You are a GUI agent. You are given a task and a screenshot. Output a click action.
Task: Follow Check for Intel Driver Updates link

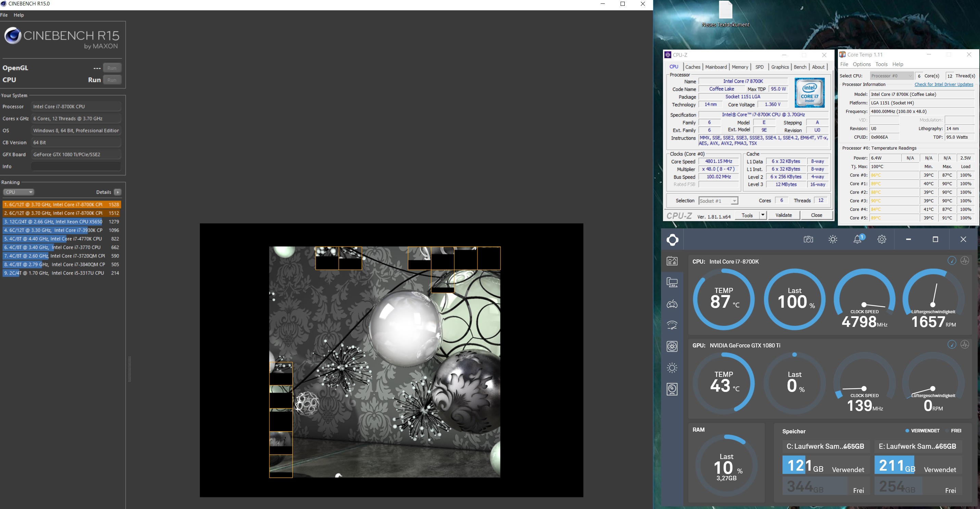click(943, 85)
